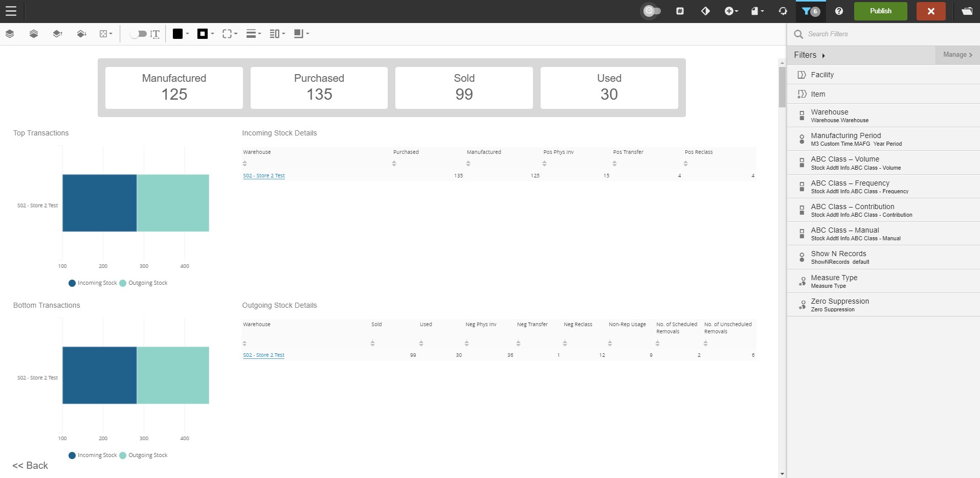Click the send backward layer icon
Image resolution: width=980 pixels, height=478 pixels.
[x=81, y=34]
